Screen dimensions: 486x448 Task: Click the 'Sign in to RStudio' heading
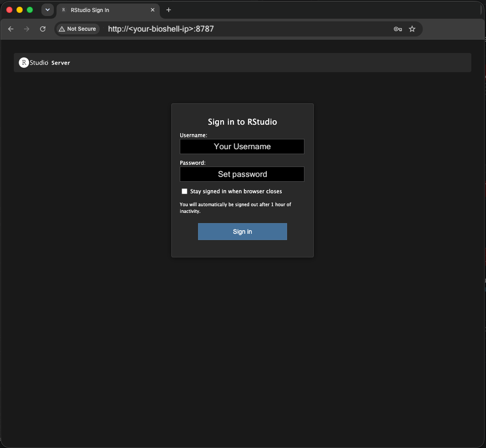[243, 122]
